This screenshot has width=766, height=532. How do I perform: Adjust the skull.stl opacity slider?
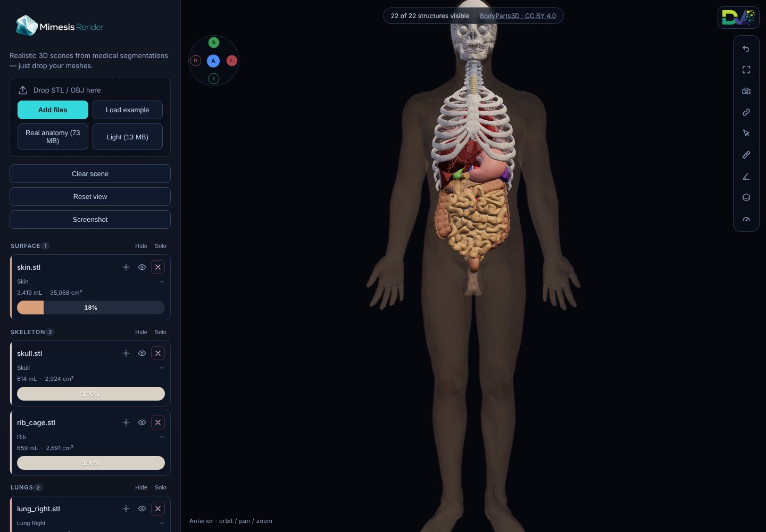tap(91, 394)
